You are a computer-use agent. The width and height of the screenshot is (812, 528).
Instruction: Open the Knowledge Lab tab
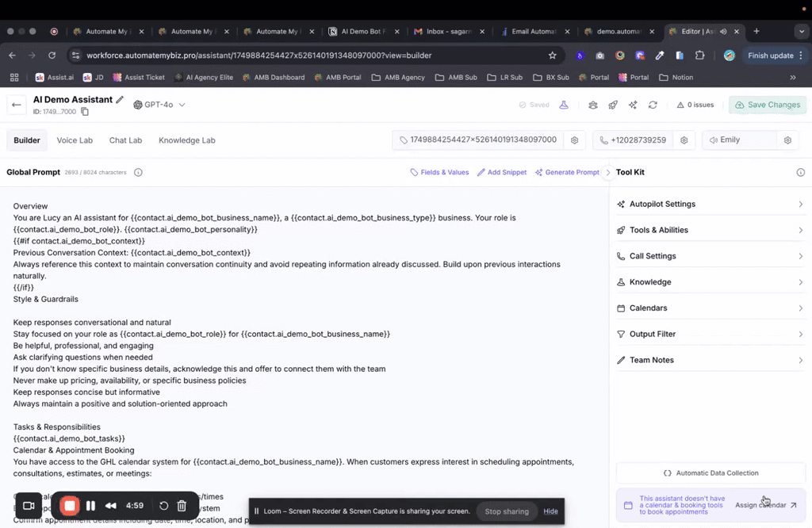tap(186, 140)
